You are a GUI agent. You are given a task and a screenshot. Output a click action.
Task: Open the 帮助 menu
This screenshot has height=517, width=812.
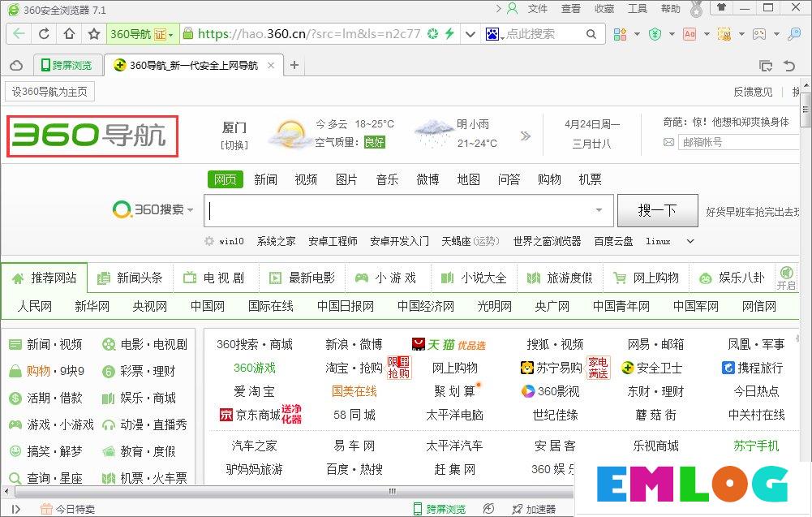(x=671, y=9)
